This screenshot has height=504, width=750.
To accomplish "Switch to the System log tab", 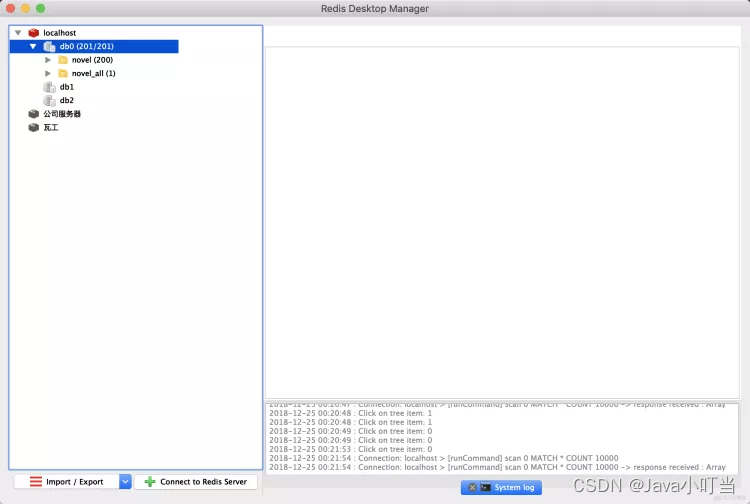I will point(501,487).
